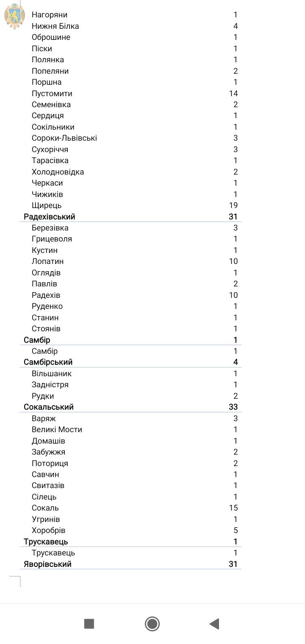Tap the coat of arms emblem
This screenshot has width=305, height=644.
(x=14, y=16)
